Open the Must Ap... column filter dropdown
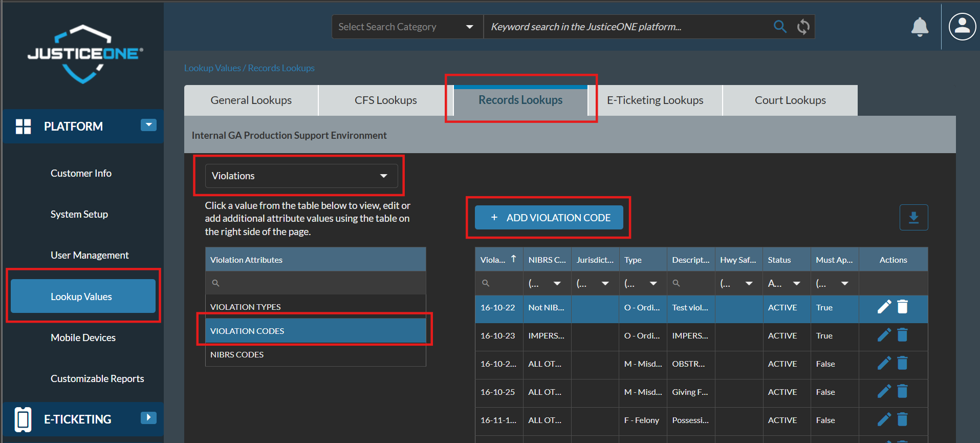 pyautogui.click(x=845, y=283)
